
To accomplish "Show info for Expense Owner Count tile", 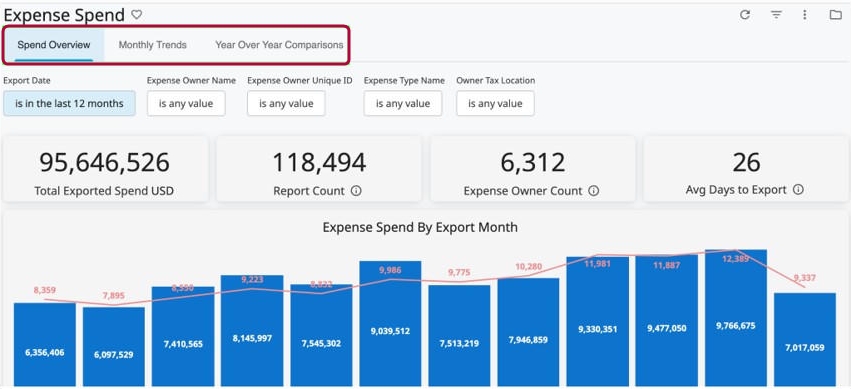I will [594, 190].
